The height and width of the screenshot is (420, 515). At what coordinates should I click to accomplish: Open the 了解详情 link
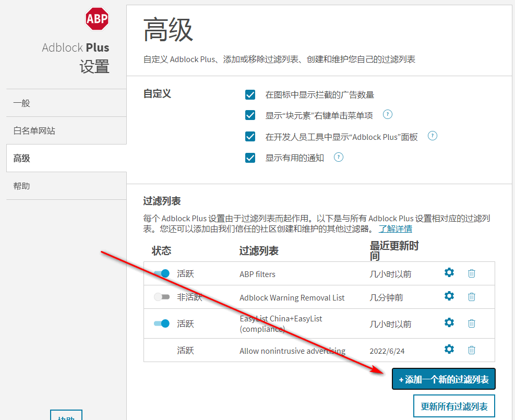(x=396, y=229)
